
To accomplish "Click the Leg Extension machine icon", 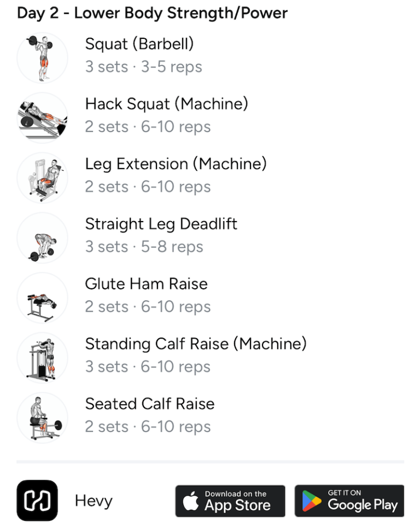I will coord(42,177).
